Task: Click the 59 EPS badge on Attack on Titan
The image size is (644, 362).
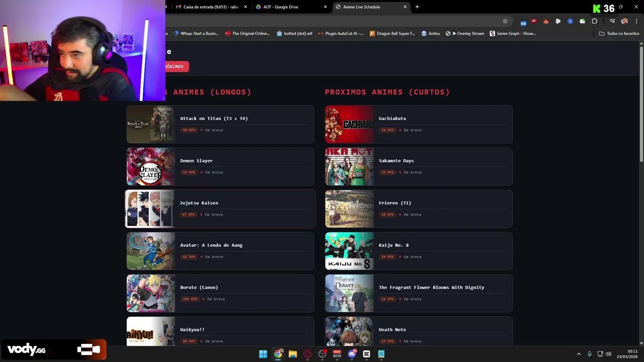Action: pos(189,130)
